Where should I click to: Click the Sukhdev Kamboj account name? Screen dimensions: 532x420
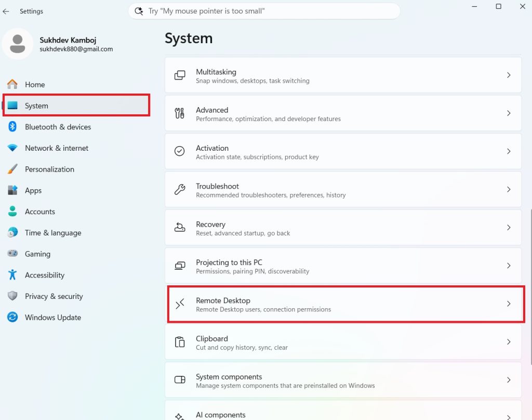pos(68,40)
